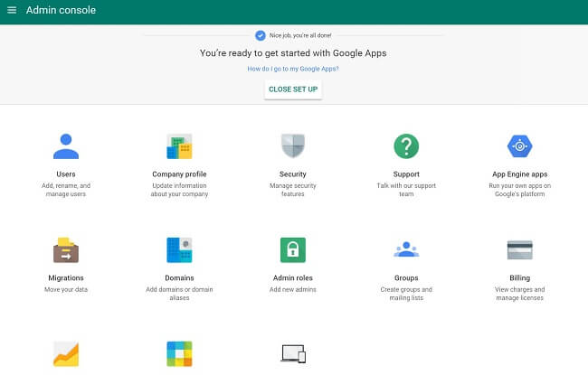This screenshot has width=588, height=375.
Task: Click 'Manage security features' text
Action: tap(293, 190)
